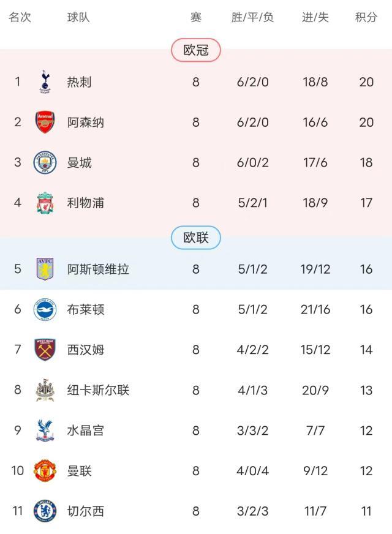Click the Tottenham Hotspur club crest

[45, 82]
